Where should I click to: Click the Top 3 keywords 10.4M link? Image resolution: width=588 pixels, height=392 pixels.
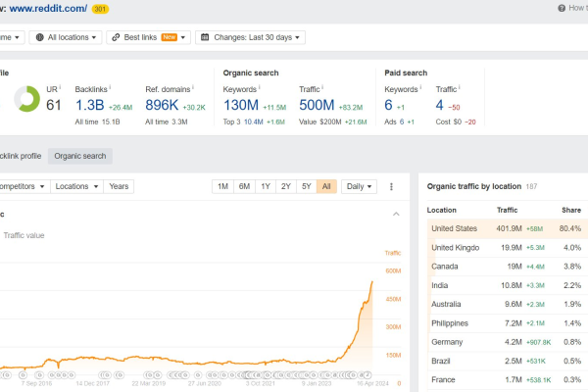(x=254, y=122)
